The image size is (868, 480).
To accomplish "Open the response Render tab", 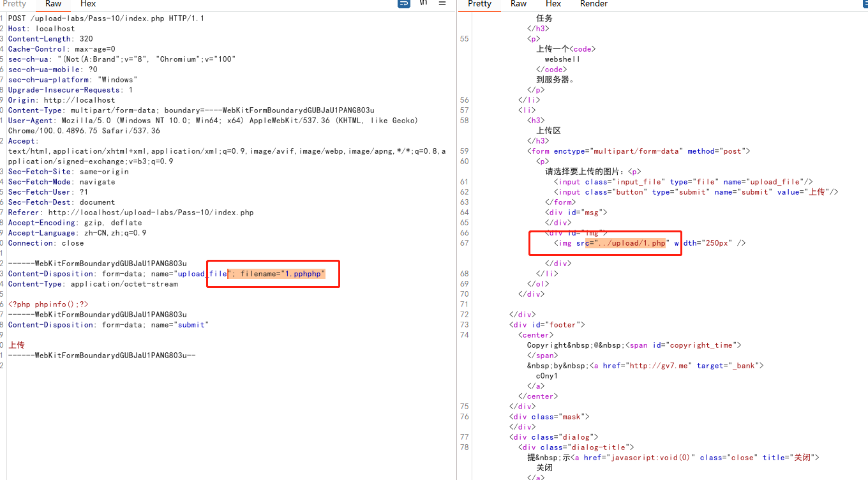I will pyautogui.click(x=594, y=4).
